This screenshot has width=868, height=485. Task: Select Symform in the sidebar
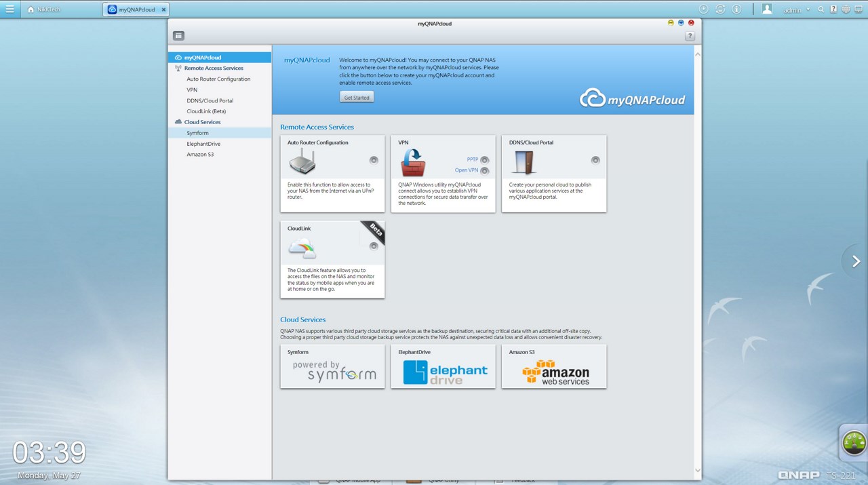tap(220, 133)
